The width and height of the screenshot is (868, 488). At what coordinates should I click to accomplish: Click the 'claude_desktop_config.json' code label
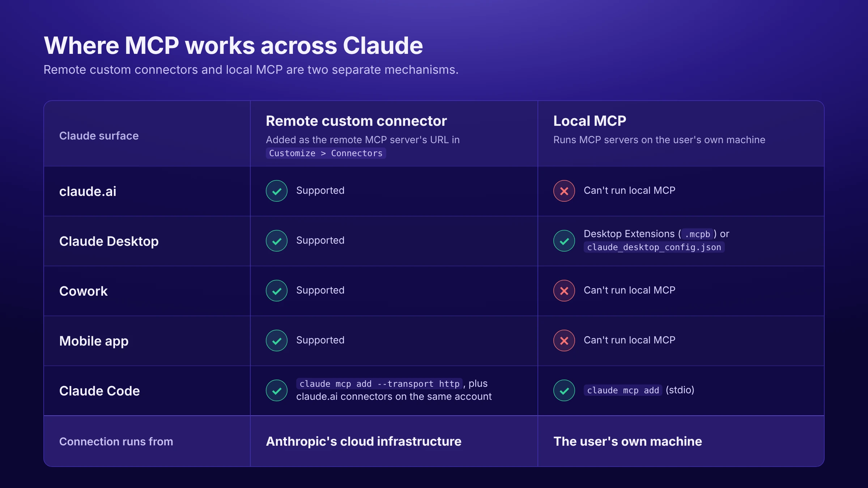click(654, 247)
